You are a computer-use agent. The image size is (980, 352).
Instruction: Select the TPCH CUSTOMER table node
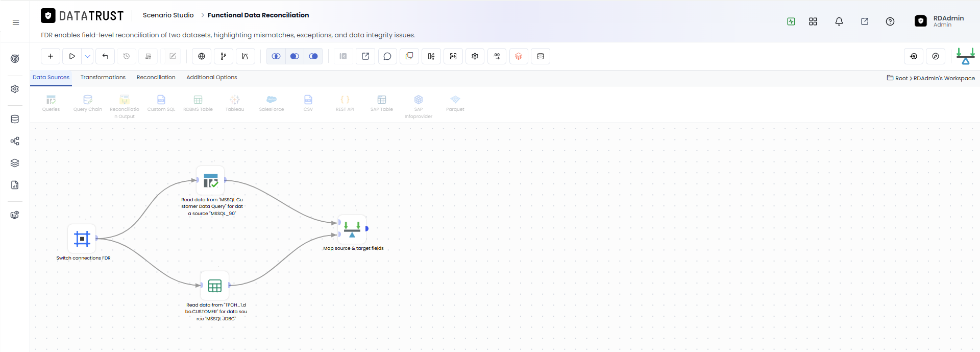[215, 286]
